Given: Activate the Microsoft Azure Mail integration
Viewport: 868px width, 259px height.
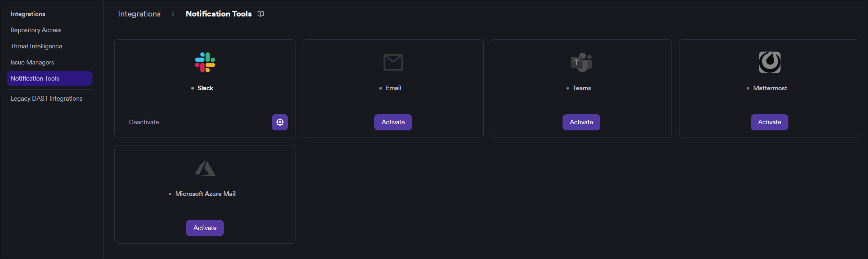Looking at the screenshot, I should (x=205, y=228).
